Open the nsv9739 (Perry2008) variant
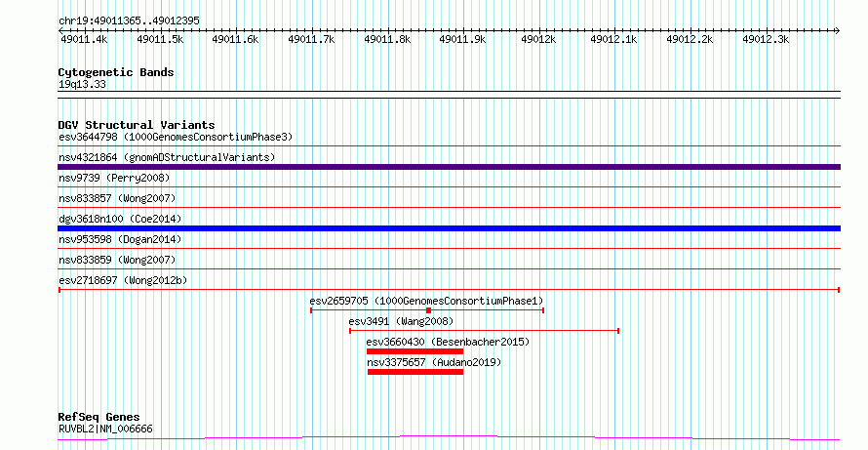The width and height of the screenshot is (868, 450). [114, 178]
